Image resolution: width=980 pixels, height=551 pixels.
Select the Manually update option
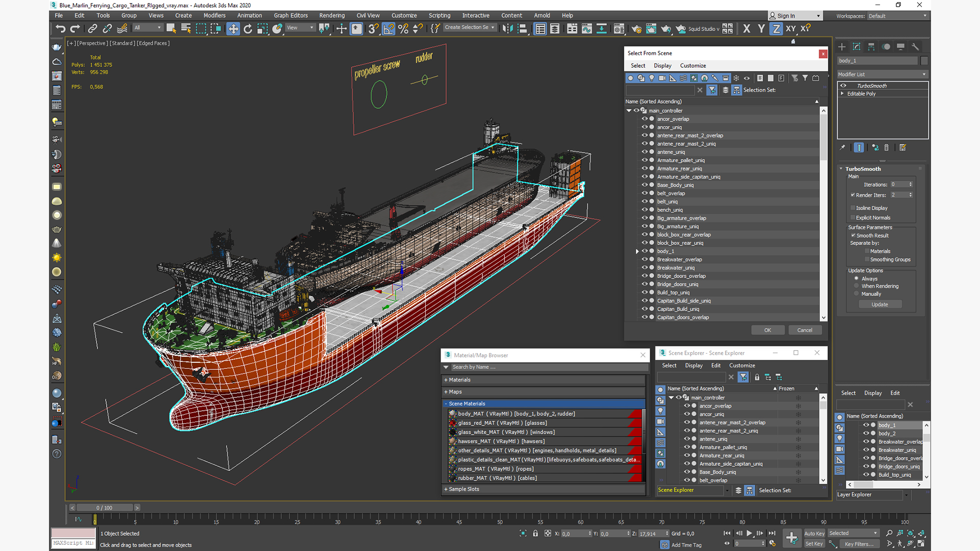[x=856, y=294]
